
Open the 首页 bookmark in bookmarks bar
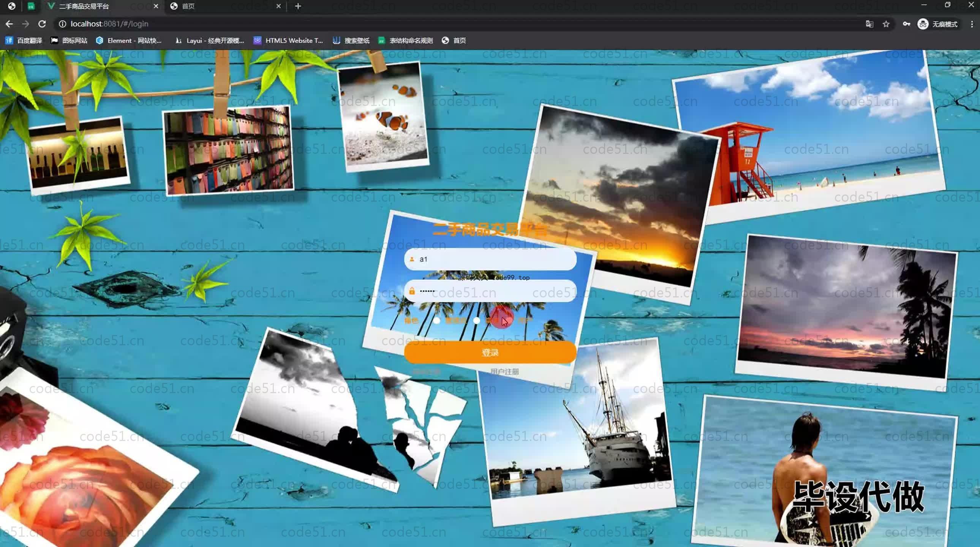(x=454, y=40)
